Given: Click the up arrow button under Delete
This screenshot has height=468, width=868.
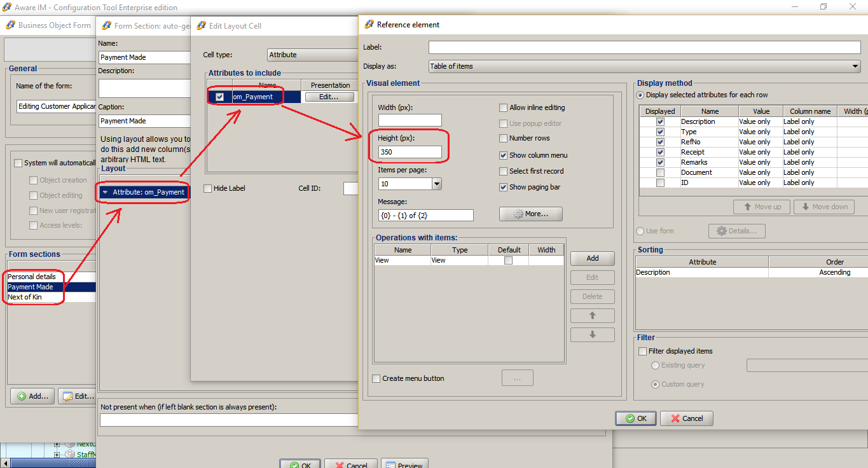Looking at the screenshot, I should pos(592,315).
